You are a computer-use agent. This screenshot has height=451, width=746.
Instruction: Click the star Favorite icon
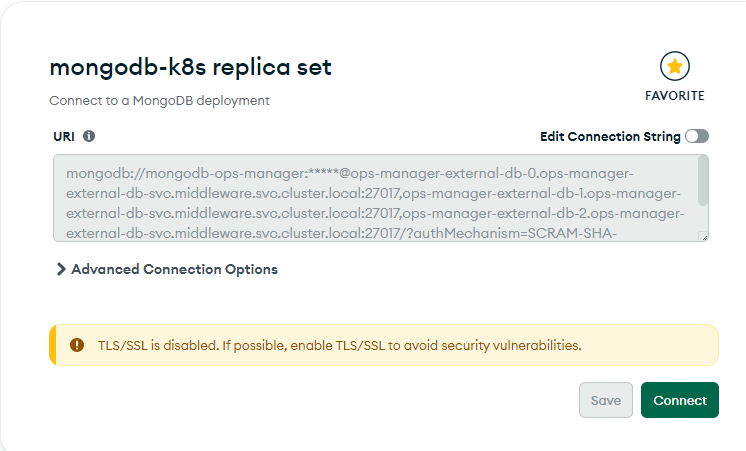[676, 67]
